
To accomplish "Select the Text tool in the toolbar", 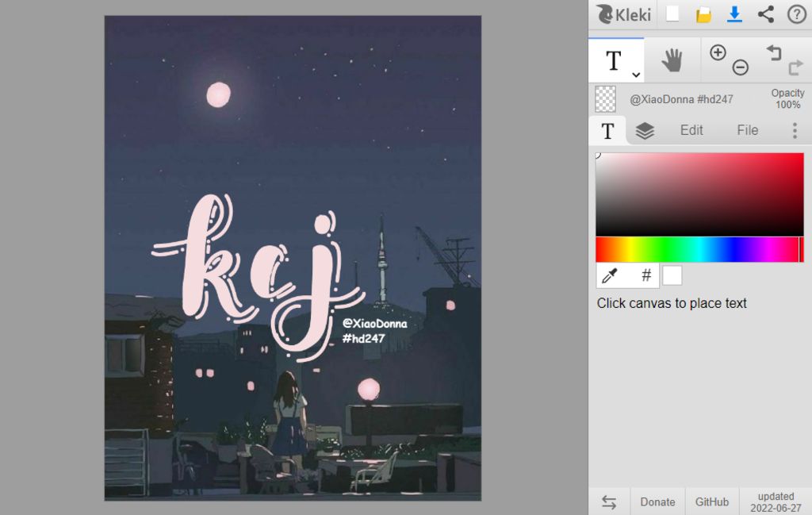I will coord(614,60).
